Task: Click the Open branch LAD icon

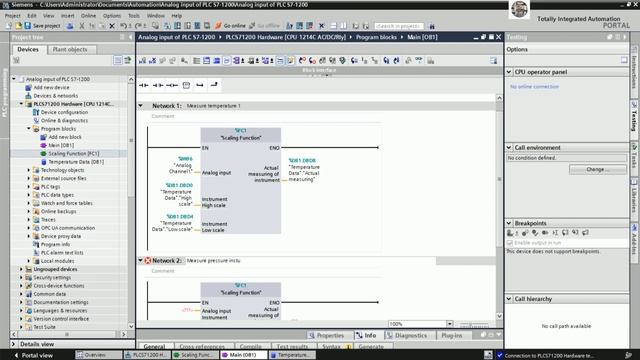Action: 200,85
